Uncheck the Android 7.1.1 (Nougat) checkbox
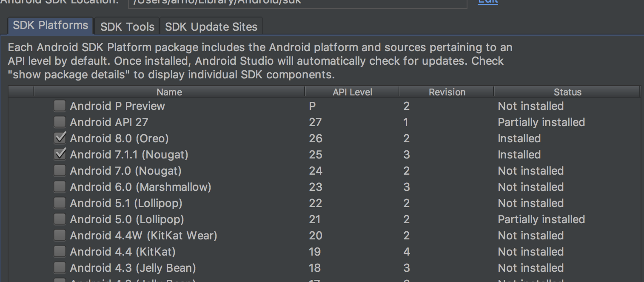Viewport: 644px width, 282px height. [60, 154]
